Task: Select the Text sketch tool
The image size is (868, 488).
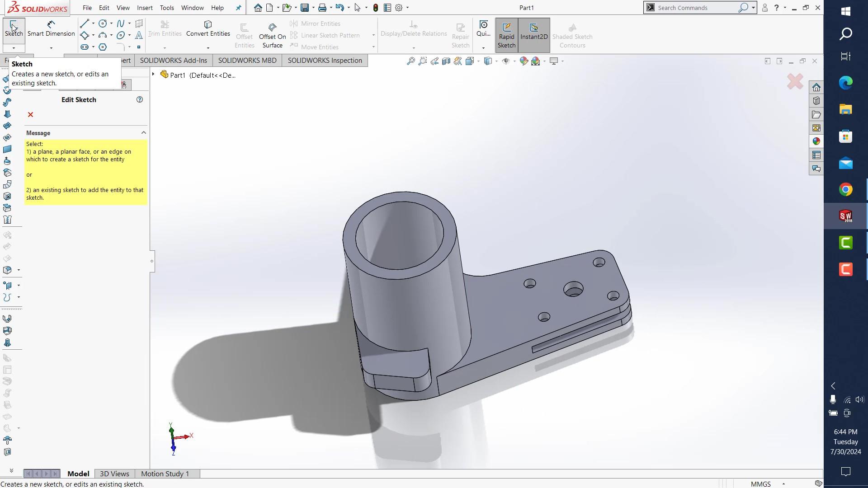Action: [x=139, y=35]
